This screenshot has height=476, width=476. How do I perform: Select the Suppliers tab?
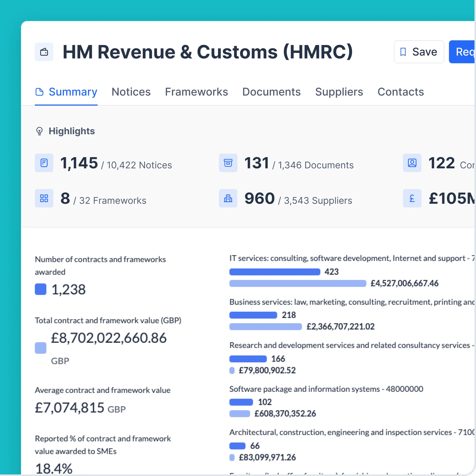(339, 92)
